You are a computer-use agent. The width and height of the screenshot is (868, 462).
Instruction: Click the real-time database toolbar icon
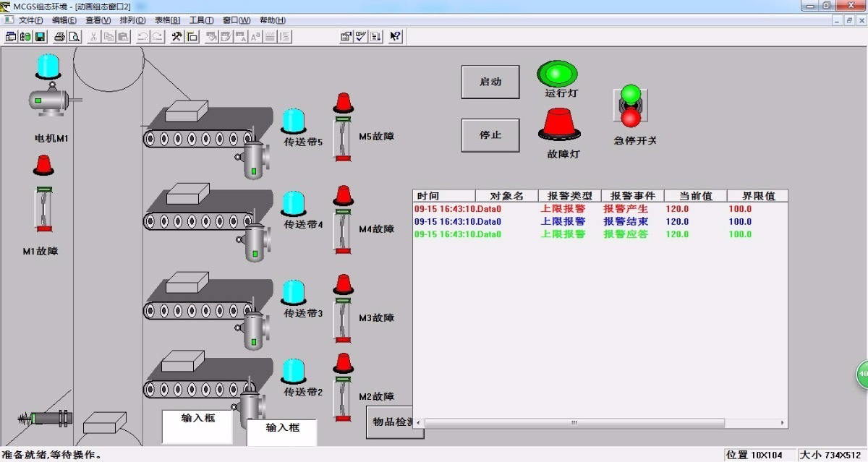click(x=26, y=37)
